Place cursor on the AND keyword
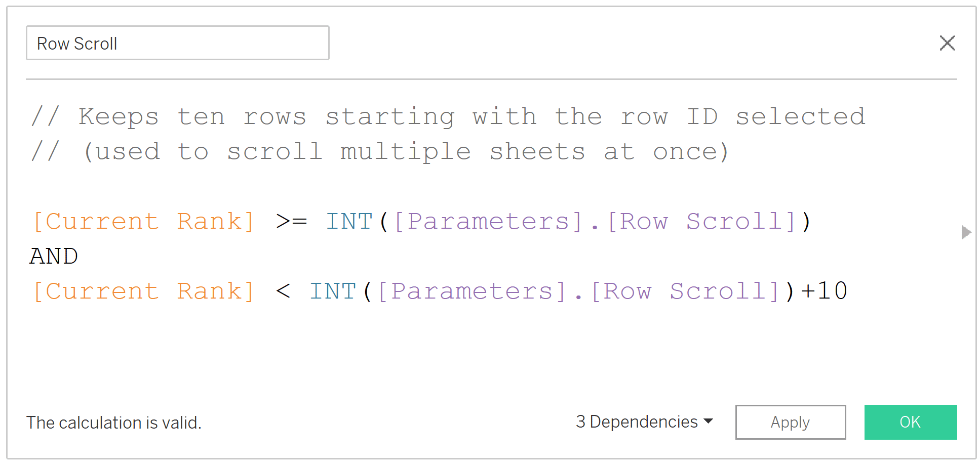 coord(54,256)
